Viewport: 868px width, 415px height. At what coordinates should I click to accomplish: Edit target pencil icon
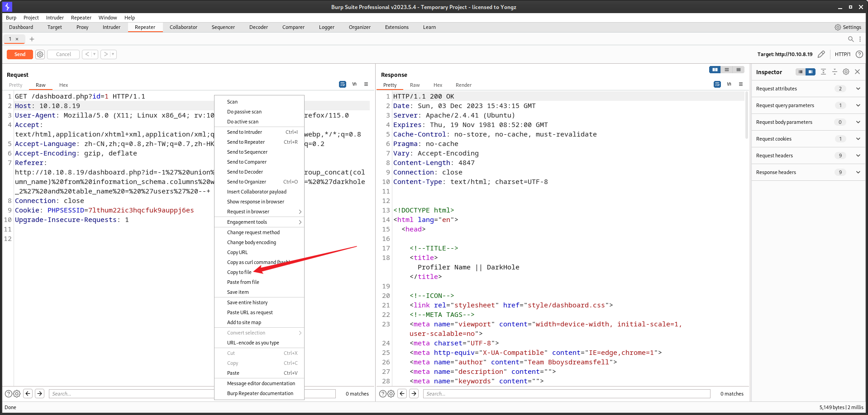[821, 54]
